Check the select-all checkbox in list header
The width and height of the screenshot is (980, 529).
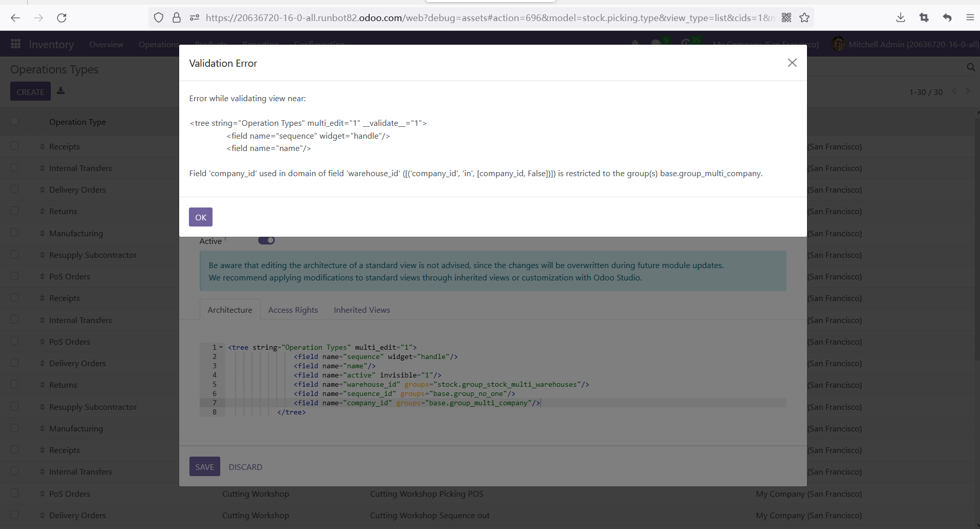point(14,121)
